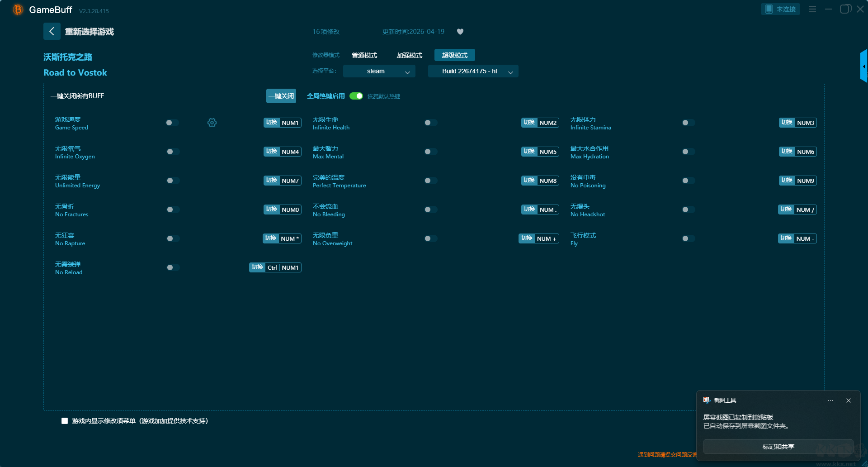Enable Infinite Stamina toggle

[689, 123]
